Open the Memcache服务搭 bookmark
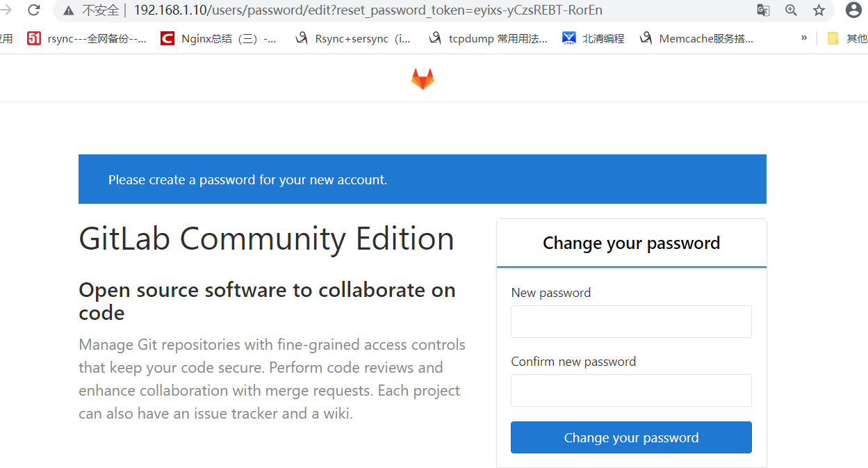Screen dimensions: 868x468 click(x=696, y=39)
